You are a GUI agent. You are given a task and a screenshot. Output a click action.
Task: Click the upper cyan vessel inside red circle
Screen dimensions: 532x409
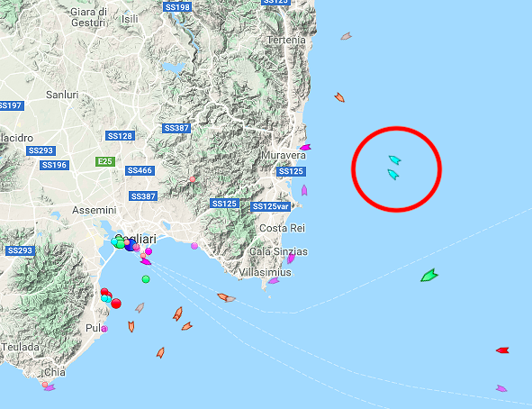394,159
